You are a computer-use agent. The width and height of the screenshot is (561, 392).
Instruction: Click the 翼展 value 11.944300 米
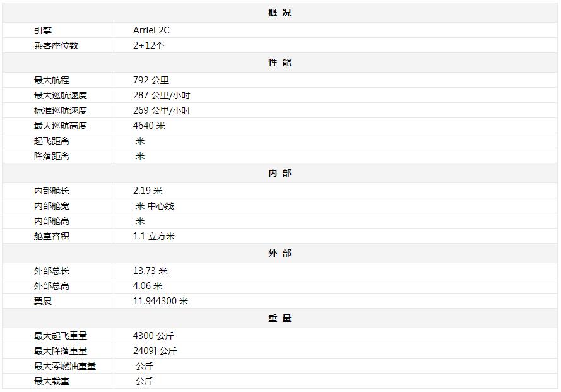coord(160,301)
